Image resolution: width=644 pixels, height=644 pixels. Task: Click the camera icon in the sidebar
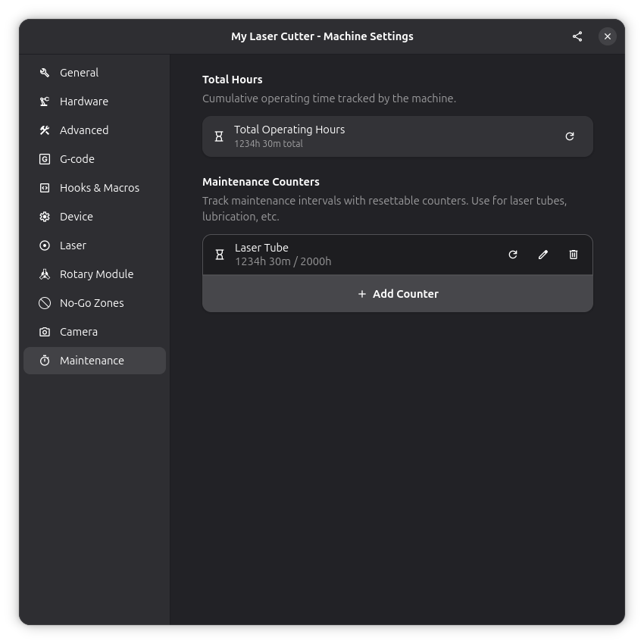45,331
